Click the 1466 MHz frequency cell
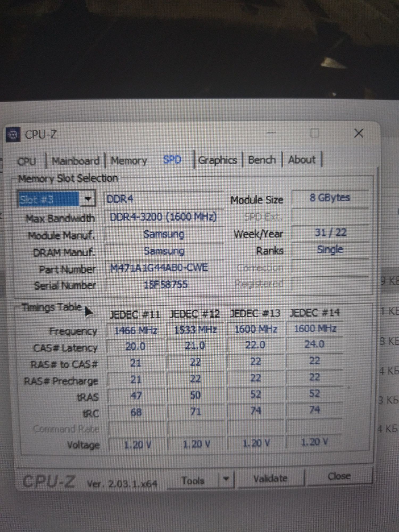Viewport: 399px width, 532px height. point(136,331)
